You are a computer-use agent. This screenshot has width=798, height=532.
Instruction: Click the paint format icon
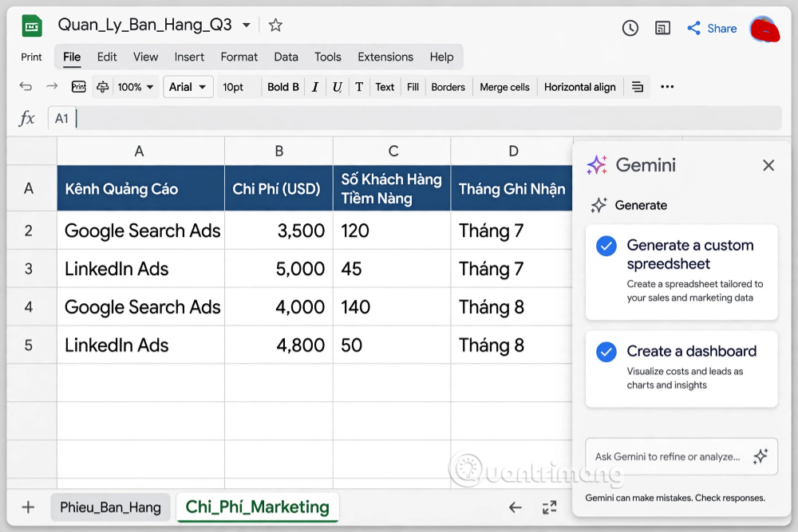102,86
